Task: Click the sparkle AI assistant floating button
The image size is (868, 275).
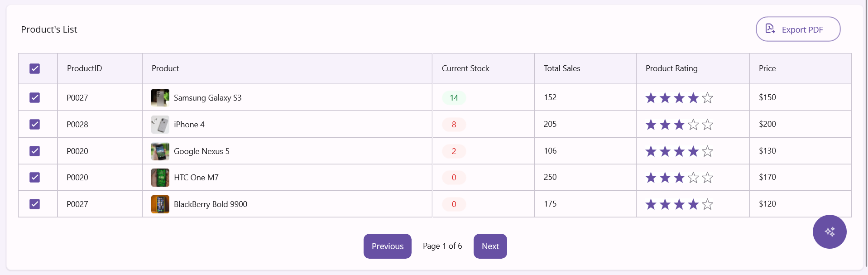Action: pyautogui.click(x=829, y=232)
